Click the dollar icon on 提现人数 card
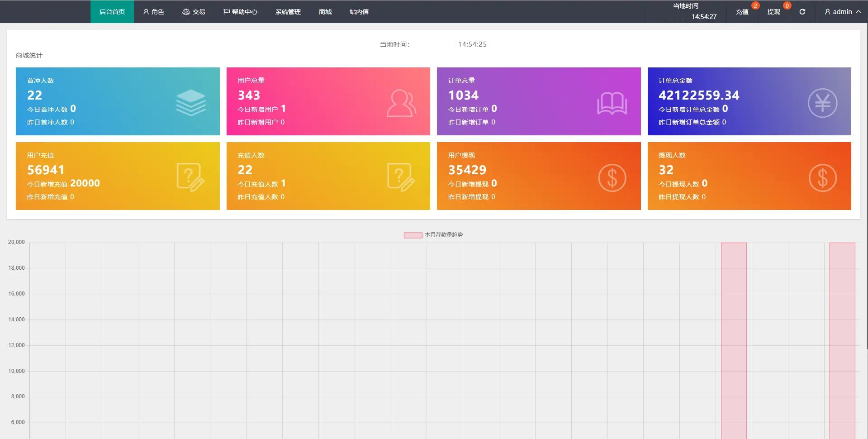The image size is (868, 439). point(822,177)
